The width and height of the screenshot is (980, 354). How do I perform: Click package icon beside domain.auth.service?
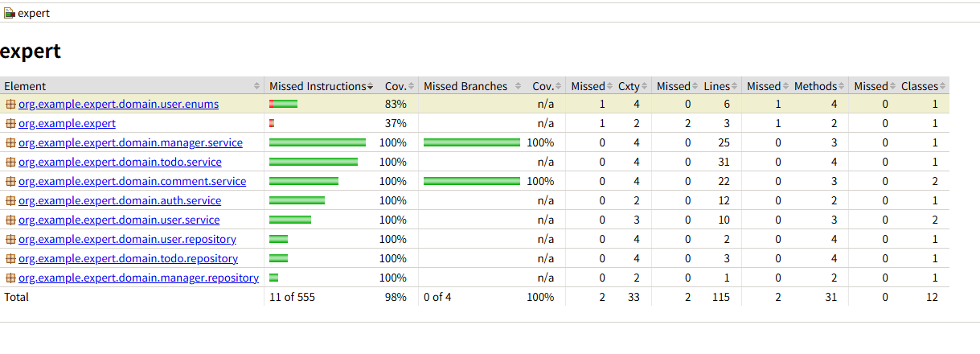tap(10, 200)
